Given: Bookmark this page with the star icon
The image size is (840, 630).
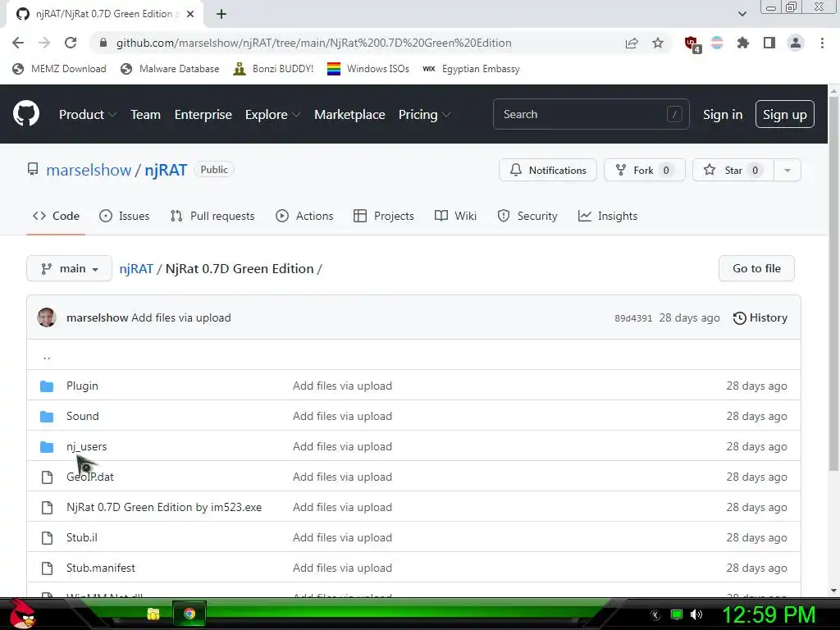Looking at the screenshot, I should coord(658,43).
